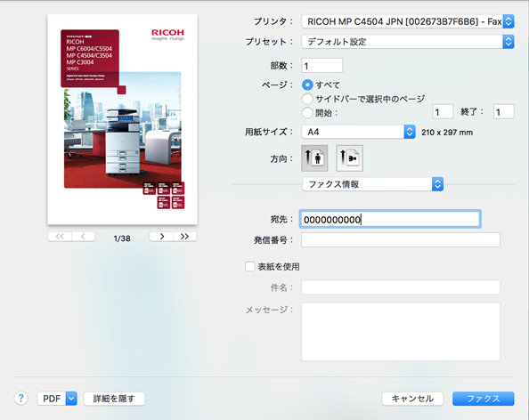The width and height of the screenshot is (529, 420).
Task: Open help with question mark icon
Action: (x=20, y=399)
